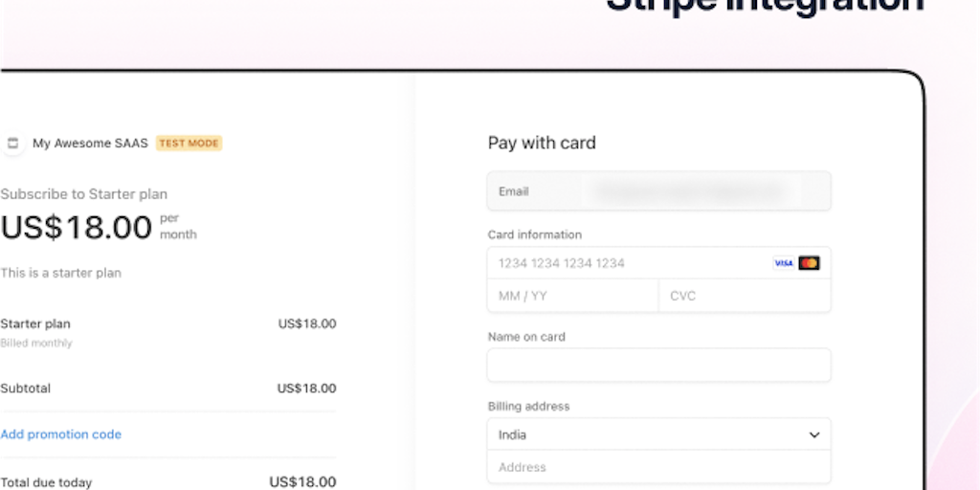Click the Billed monthly text
Image resolution: width=980 pixels, height=490 pixels.
point(36,343)
